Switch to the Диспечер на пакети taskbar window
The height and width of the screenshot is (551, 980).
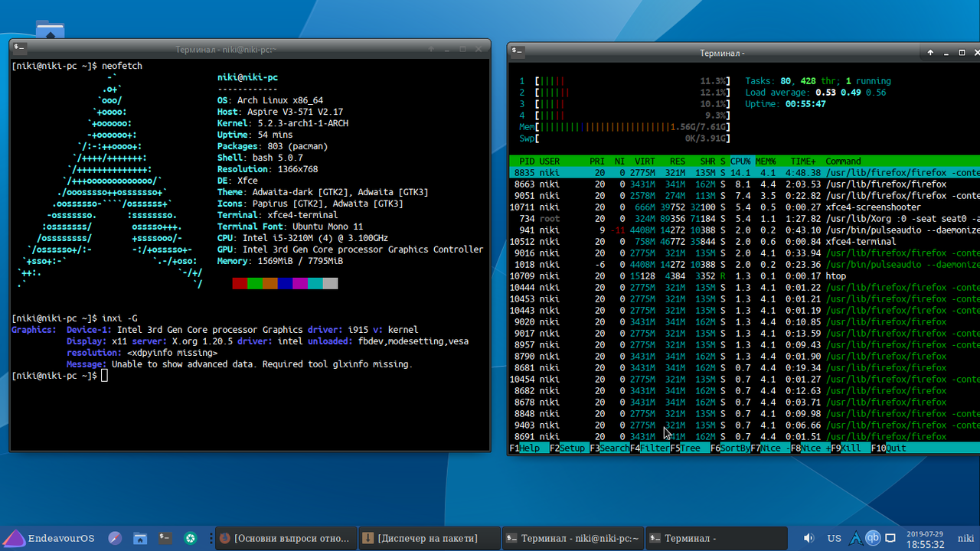pyautogui.click(x=429, y=538)
